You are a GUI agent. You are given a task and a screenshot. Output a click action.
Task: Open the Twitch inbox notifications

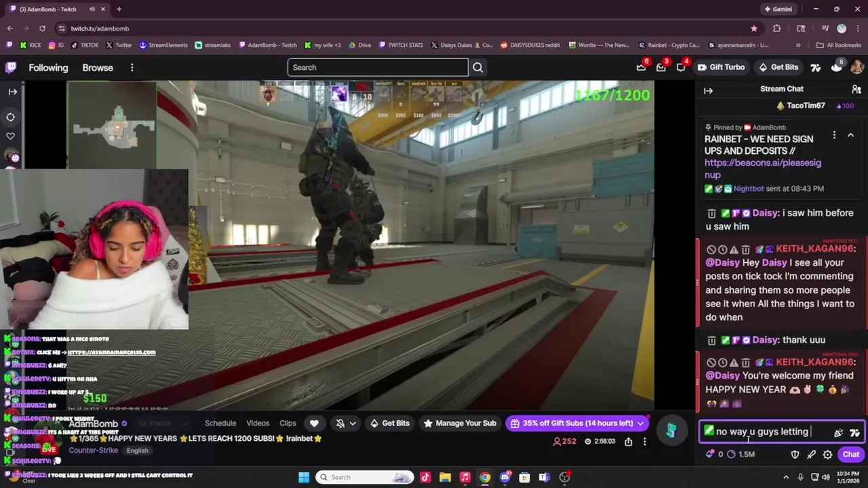(660, 67)
